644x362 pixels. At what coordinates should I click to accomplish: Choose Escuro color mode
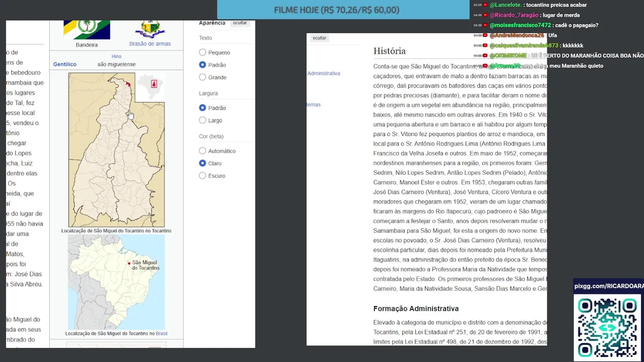pyautogui.click(x=202, y=176)
